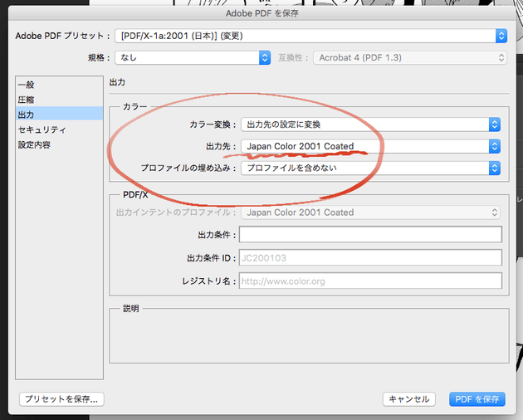Open the 互換性 Acrobat 4 dropdown
Image resolution: width=523 pixels, height=420 pixels.
[410, 58]
